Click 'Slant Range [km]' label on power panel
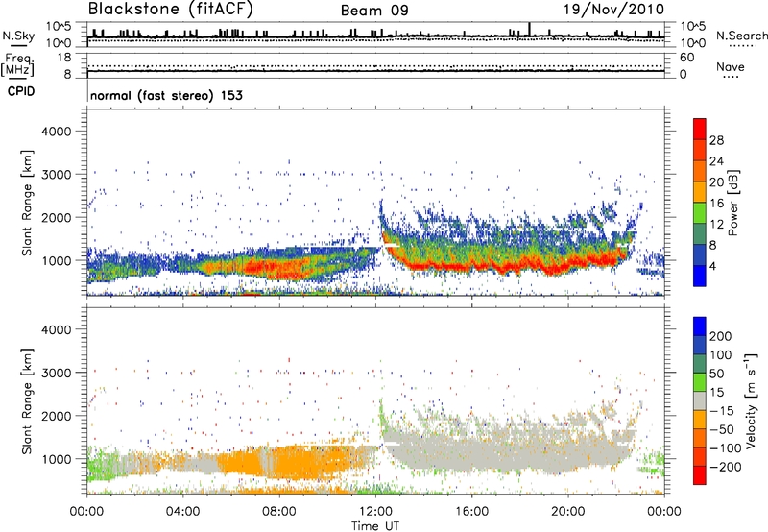Viewport: 768px width, 532px height. (27, 203)
